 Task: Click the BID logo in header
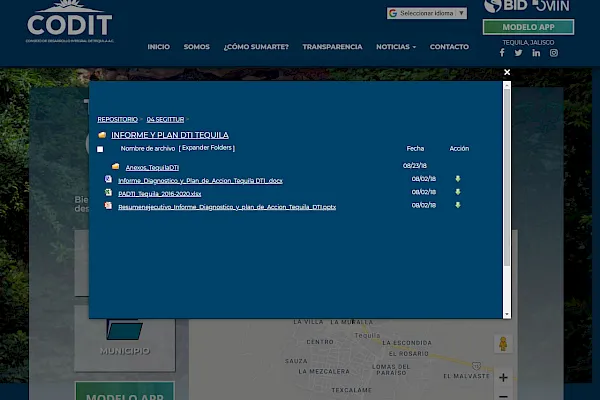point(506,6)
